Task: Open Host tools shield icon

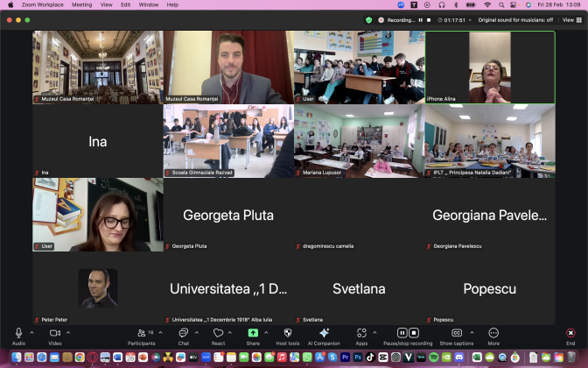Action: 288,334
